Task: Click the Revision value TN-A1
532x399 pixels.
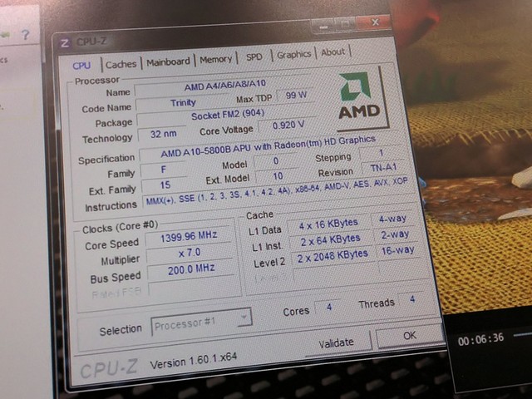Action: 383,168
